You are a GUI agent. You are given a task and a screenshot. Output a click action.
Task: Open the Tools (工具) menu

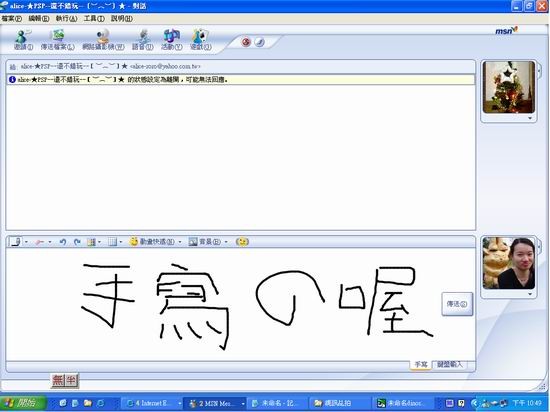[x=94, y=19]
